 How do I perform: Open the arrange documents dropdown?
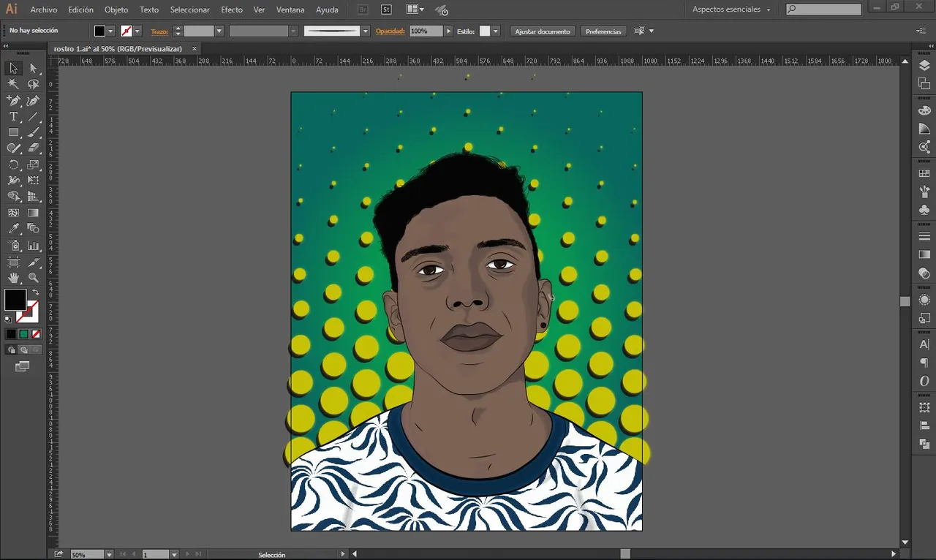tap(415, 10)
